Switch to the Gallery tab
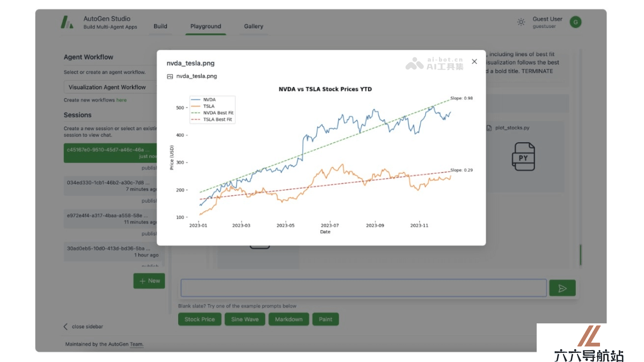Screen dimensions: 644x362 (x=254, y=26)
